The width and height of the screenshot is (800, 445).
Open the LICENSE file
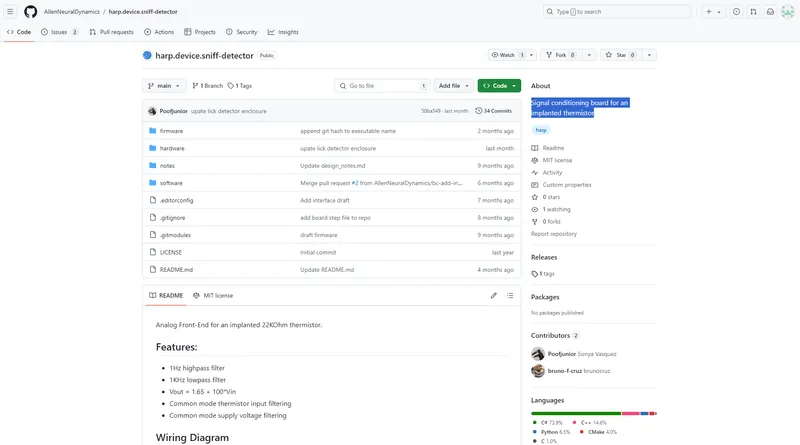(170, 253)
